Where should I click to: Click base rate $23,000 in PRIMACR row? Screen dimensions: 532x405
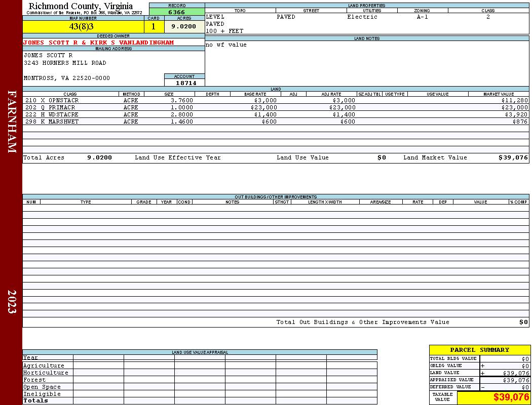pyautogui.click(x=263, y=107)
